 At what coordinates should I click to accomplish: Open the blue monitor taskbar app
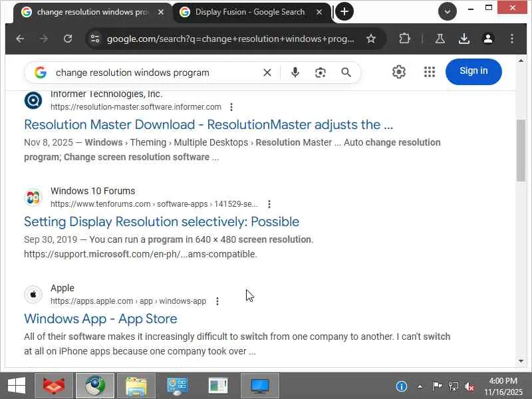click(260, 386)
